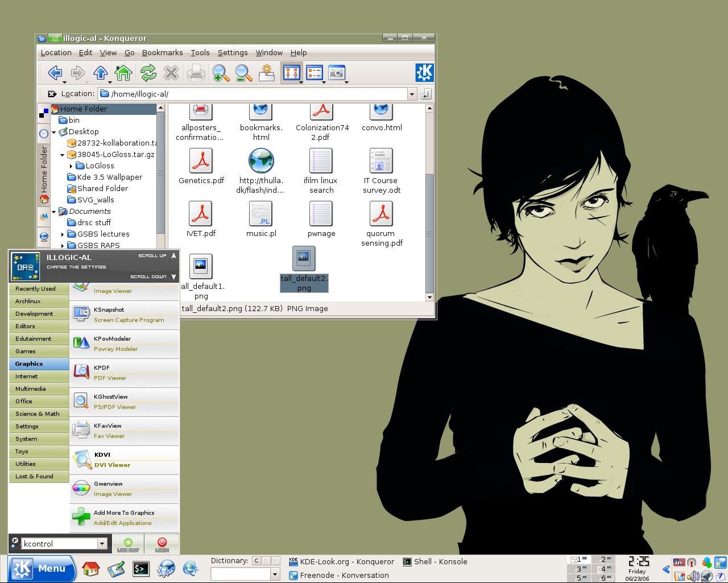Switch to Tree/List View mode

click(x=314, y=73)
